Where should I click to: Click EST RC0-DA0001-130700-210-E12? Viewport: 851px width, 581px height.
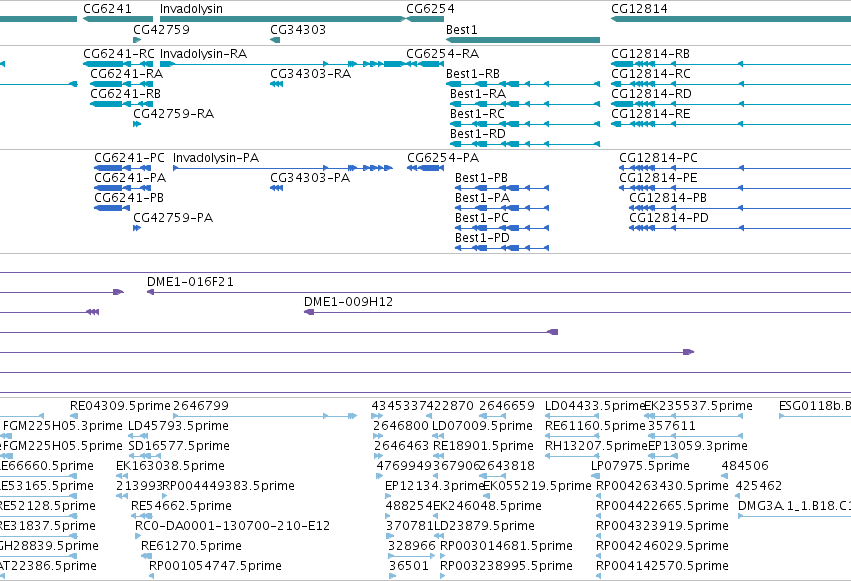click(x=232, y=526)
